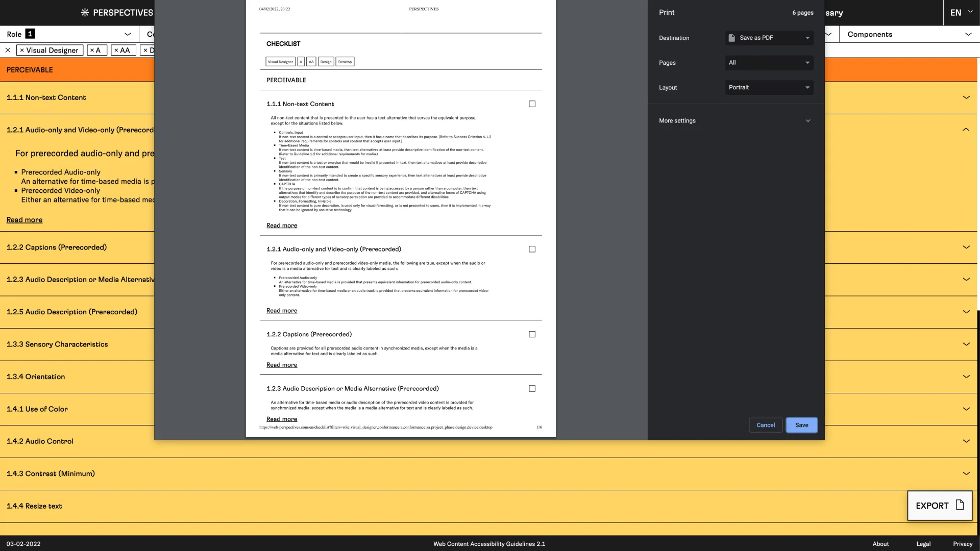Expand the 1.3.4 Orientation chevron

[966, 377]
